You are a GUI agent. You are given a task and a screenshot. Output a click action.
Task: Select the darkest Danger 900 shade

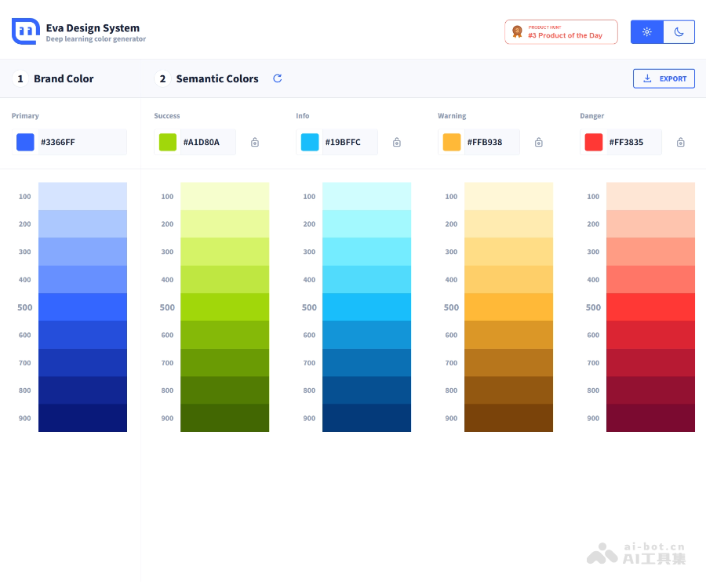pyautogui.click(x=651, y=418)
